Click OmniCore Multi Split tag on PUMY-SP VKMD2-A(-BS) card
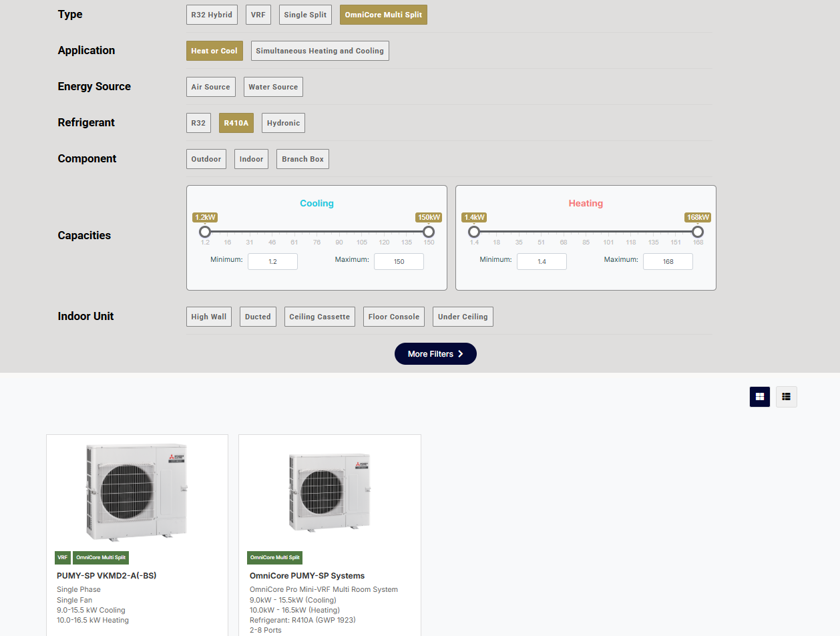Screen dimensions: 840x636 tap(101, 558)
